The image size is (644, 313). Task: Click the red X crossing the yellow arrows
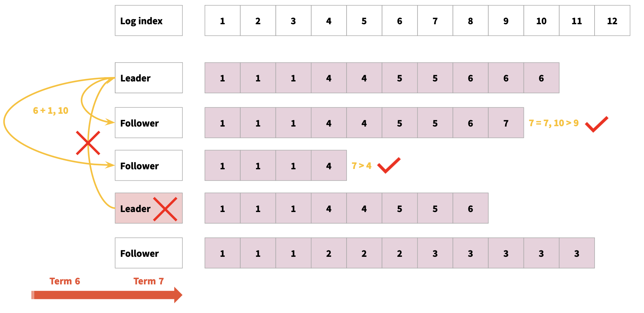click(x=88, y=143)
